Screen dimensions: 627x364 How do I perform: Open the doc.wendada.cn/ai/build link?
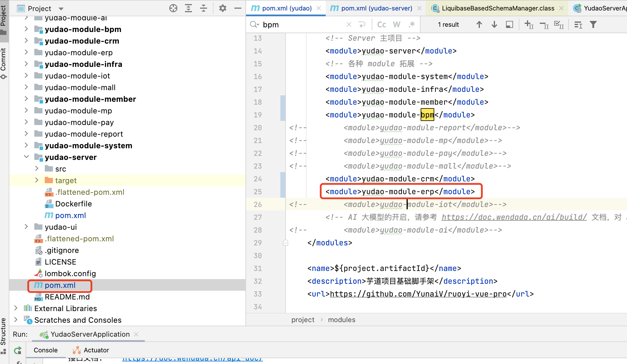514,217
